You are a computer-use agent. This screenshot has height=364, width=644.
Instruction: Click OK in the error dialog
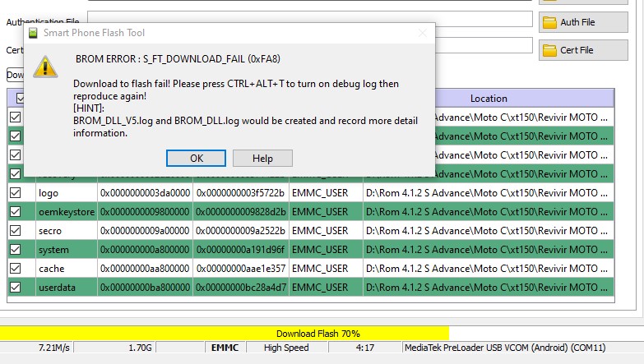(x=196, y=158)
